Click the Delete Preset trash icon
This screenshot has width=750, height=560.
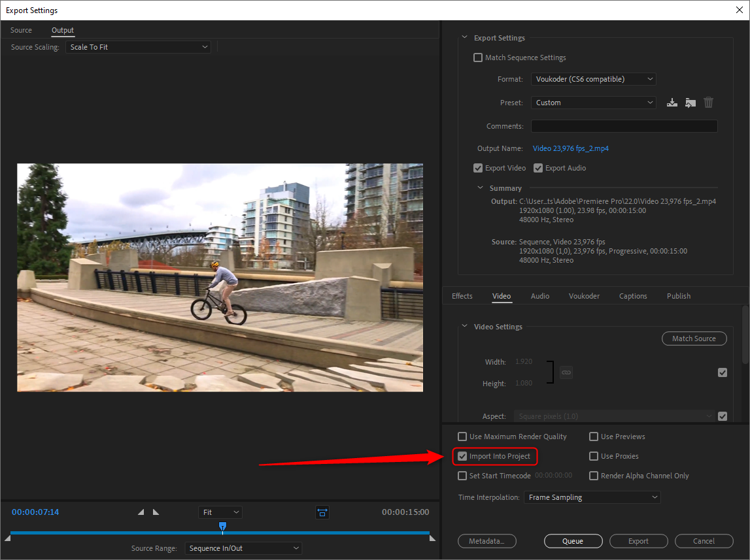708,103
